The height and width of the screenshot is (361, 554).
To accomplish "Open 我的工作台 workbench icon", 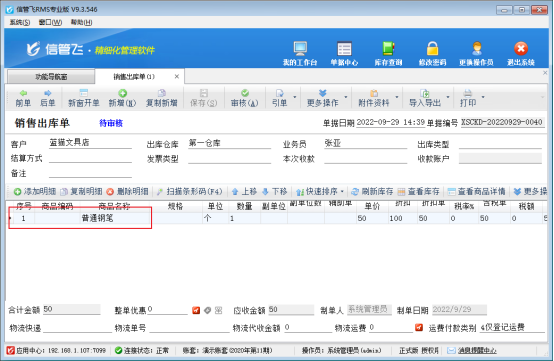I will (300, 49).
